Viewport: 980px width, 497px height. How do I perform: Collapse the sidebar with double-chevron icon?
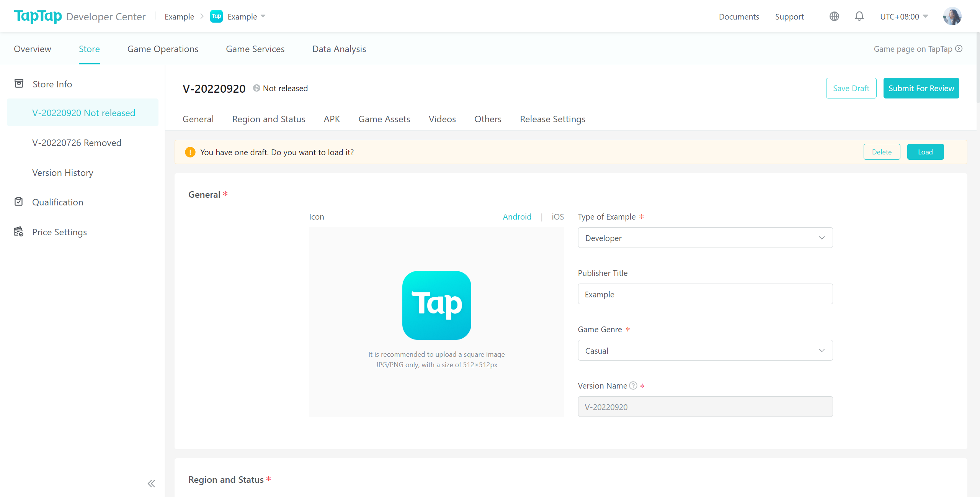coord(151,483)
